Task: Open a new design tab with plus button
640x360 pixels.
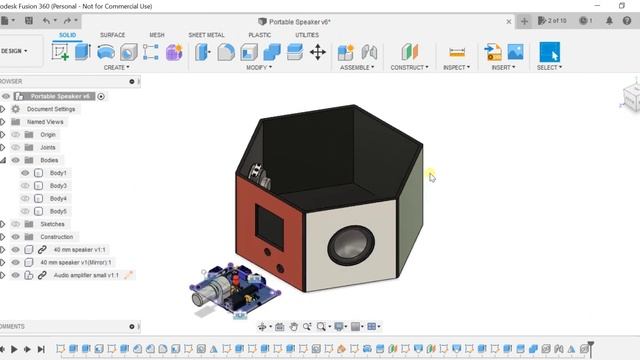Action: (x=524, y=21)
